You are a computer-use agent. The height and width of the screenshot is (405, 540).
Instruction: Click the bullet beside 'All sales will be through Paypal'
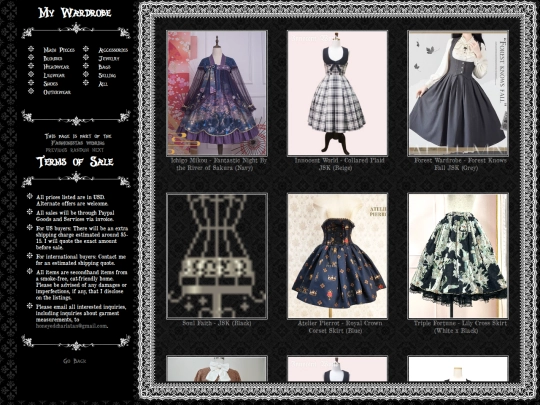30,212
